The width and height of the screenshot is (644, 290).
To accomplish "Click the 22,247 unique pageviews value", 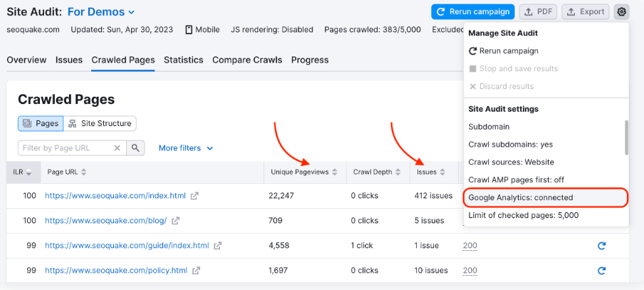I will pyautogui.click(x=281, y=196).
